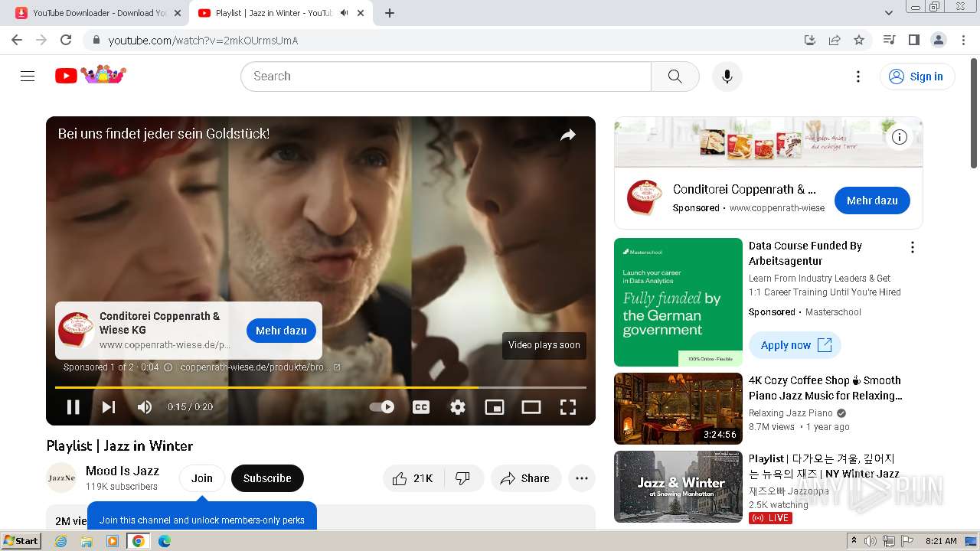Open Jazz & Winter live thumbnail
Viewport: 980px width, 551px height.
[678, 487]
